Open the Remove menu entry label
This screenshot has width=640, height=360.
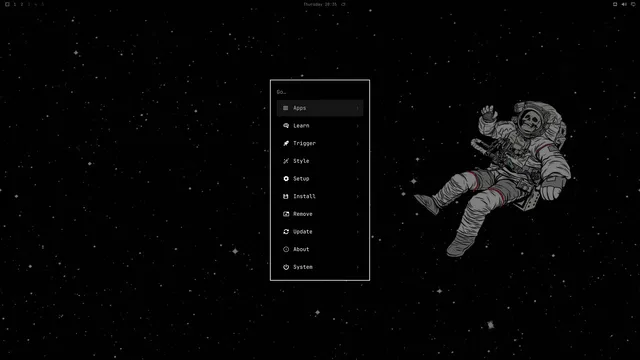pyautogui.click(x=302, y=214)
